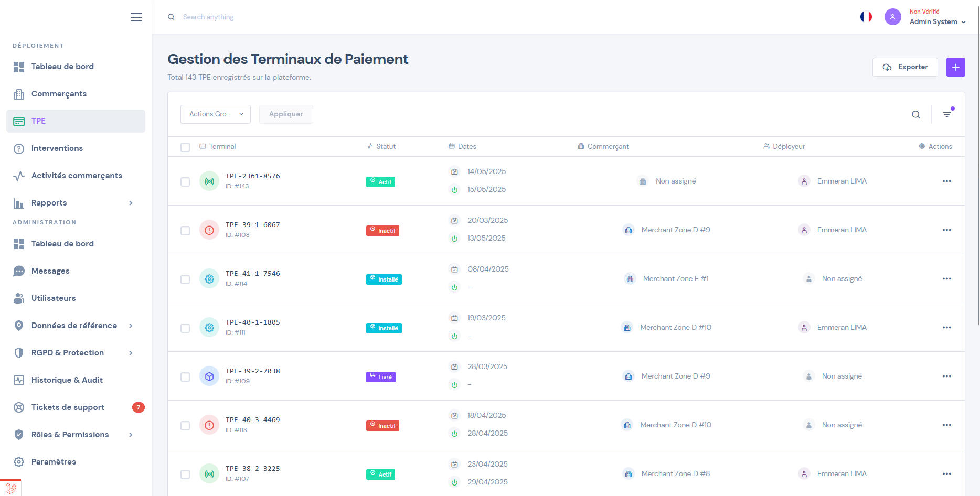Screen dimensions: 980x496
Task: Click the purple plus add TPE button
Action: coord(955,67)
